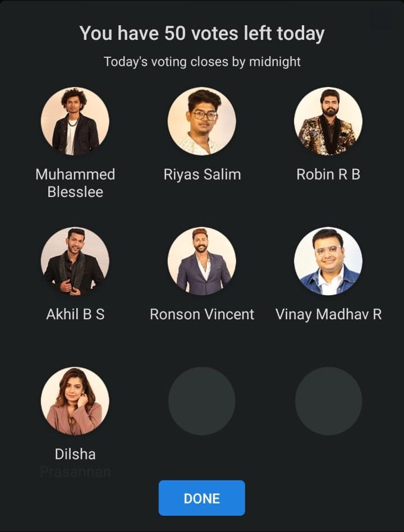The width and height of the screenshot is (404, 532).
Task: Select Ronson Vincent's profile picture
Action: [202, 262]
